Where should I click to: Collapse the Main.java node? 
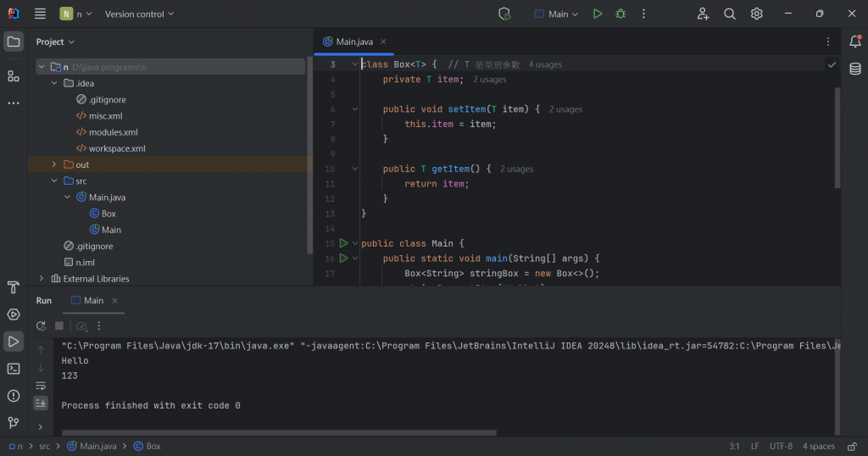click(x=67, y=197)
